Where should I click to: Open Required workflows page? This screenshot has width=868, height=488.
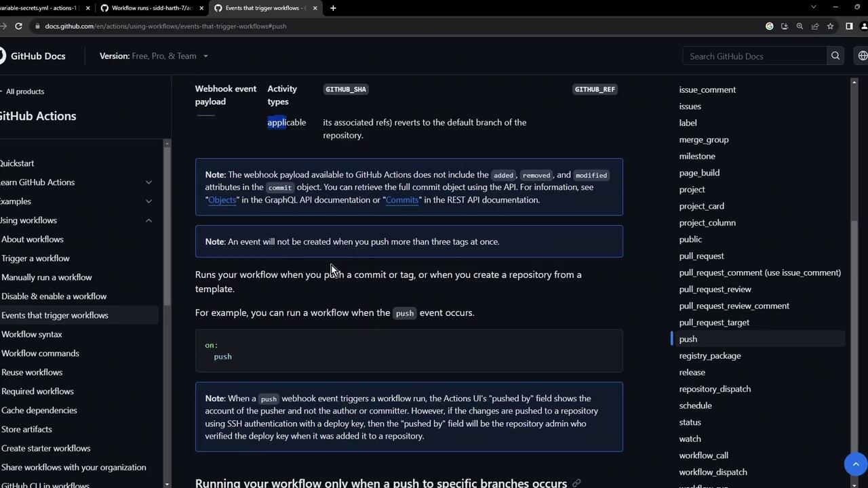click(x=37, y=391)
